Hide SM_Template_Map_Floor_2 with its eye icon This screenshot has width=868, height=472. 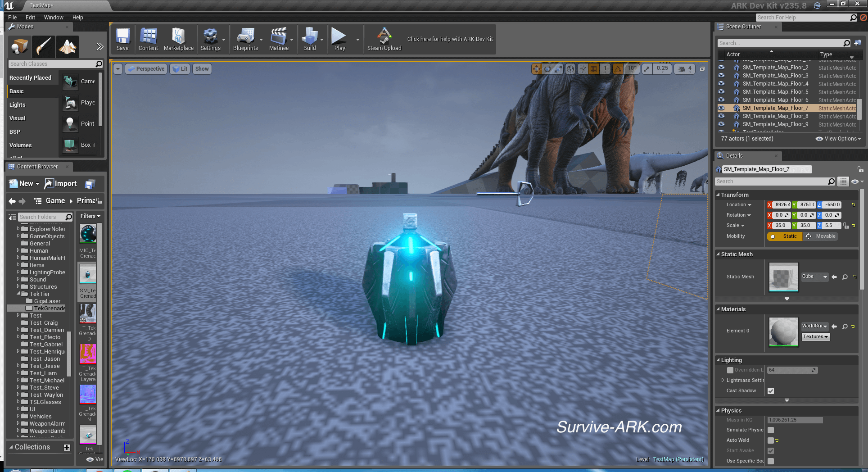coord(721,68)
